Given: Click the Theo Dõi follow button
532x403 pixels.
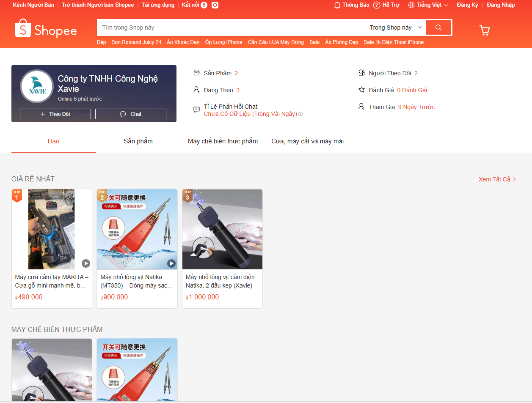Looking at the screenshot, I should tap(55, 114).
